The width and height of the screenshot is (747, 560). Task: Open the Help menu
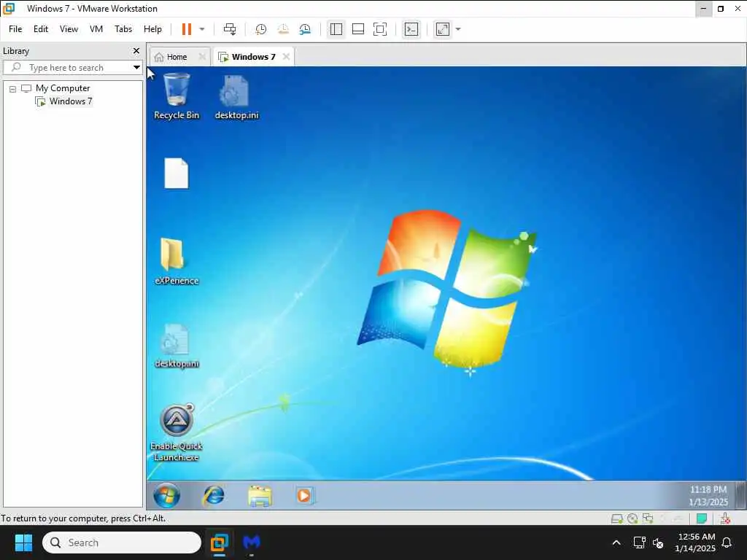coord(152,29)
